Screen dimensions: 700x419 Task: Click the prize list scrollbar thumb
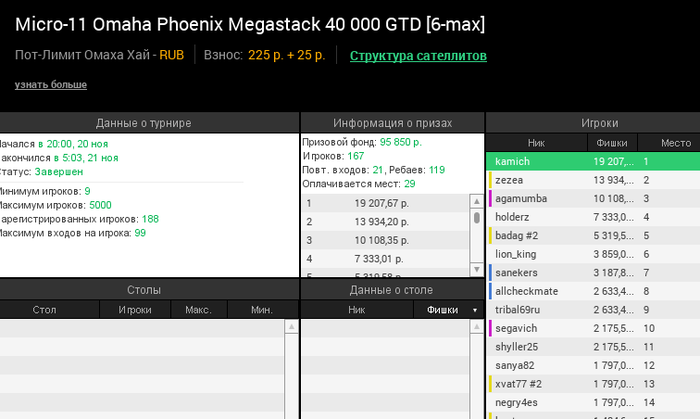pos(476,217)
